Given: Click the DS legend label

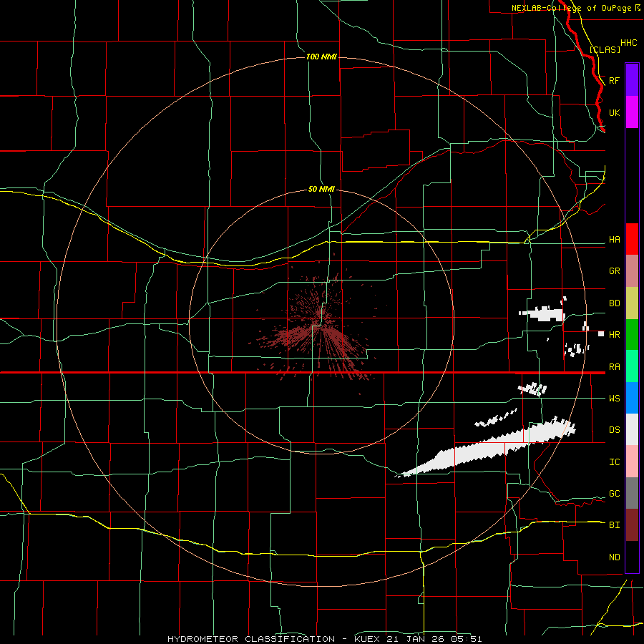Looking at the screenshot, I should 615,430.
